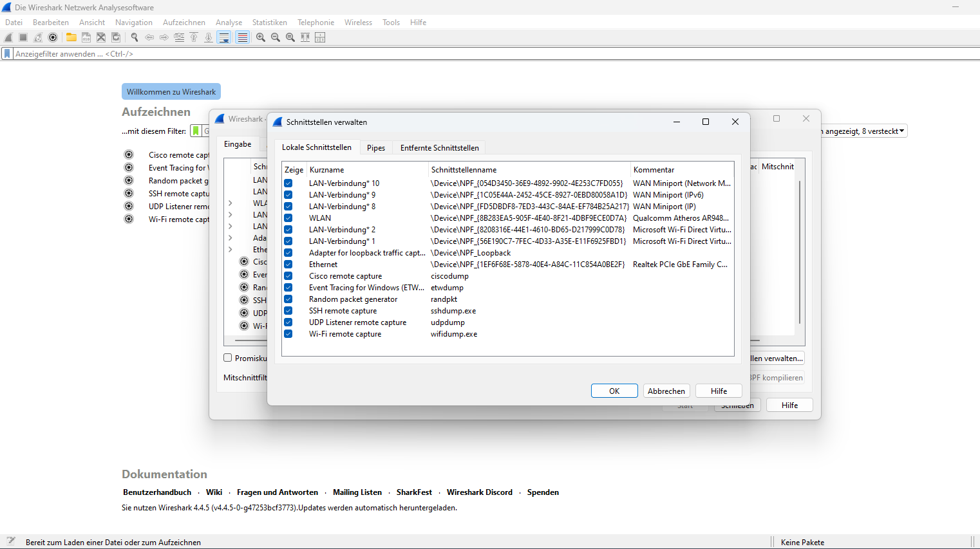The width and height of the screenshot is (980, 549).
Task: Select the Eingabe tab in capture options
Action: (238, 144)
